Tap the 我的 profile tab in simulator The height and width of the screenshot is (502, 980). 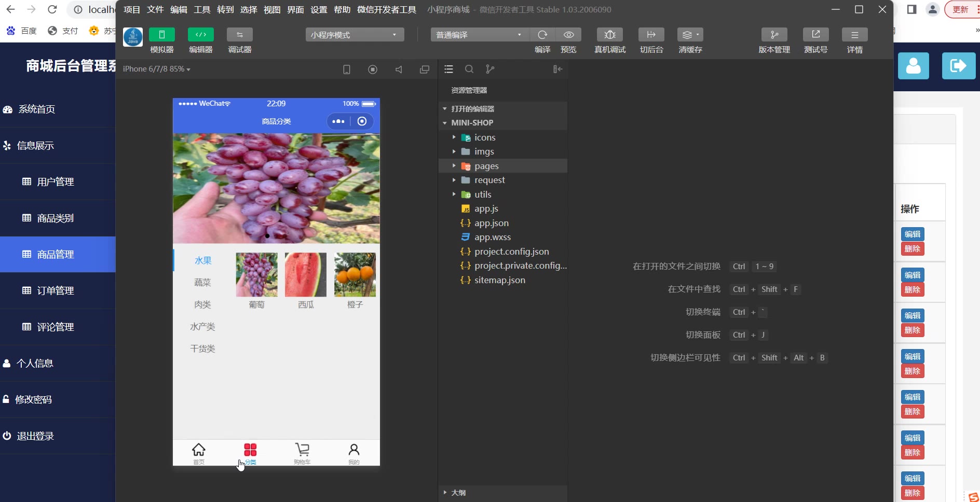click(x=354, y=453)
